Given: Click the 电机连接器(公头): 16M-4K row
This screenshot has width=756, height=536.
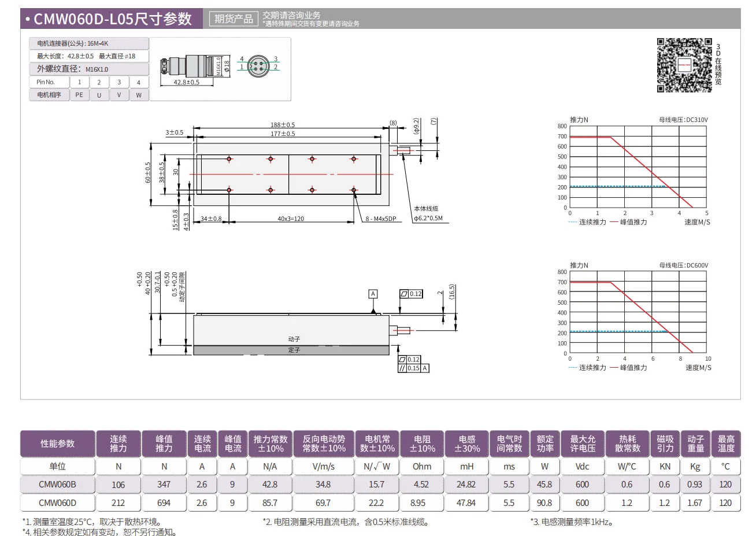Looking at the screenshot, I should 89,43.
